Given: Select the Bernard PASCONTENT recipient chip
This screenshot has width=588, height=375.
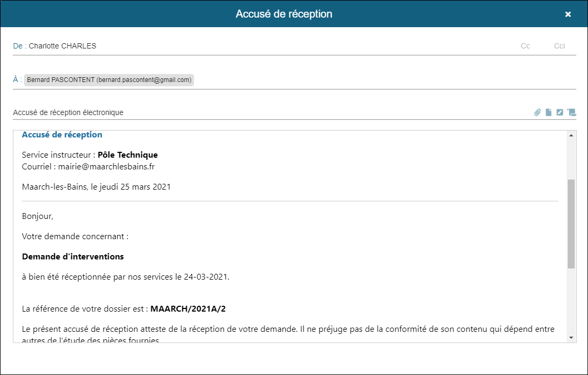Looking at the screenshot, I should [x=109, y=80].
